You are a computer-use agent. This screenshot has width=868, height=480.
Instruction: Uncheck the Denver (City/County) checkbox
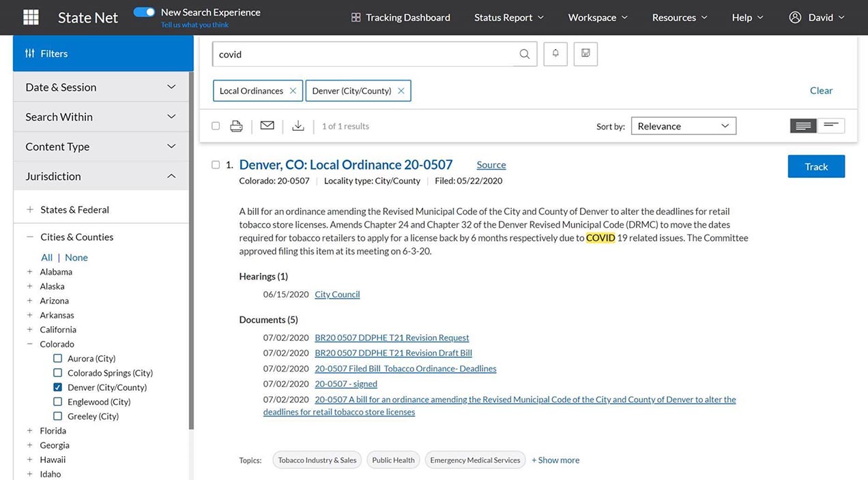pos(58,387)
